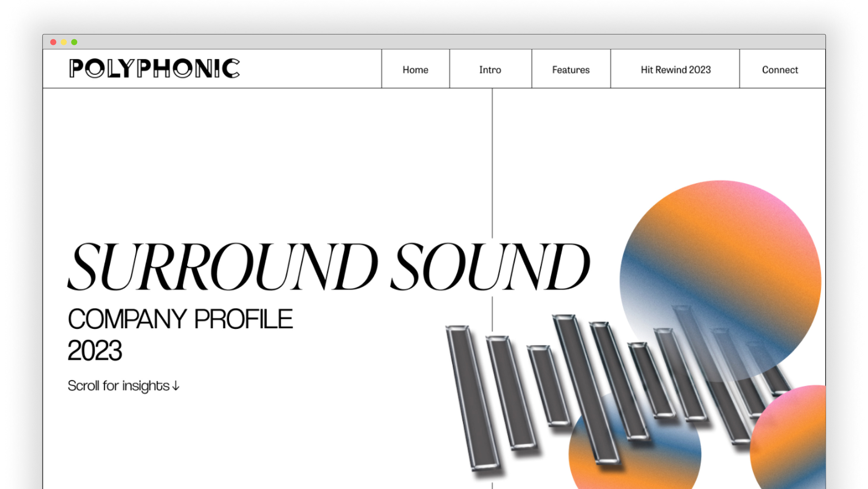Screen dimensions: 868x489
Task: Open the Home nav item
Action: [415, 70]
